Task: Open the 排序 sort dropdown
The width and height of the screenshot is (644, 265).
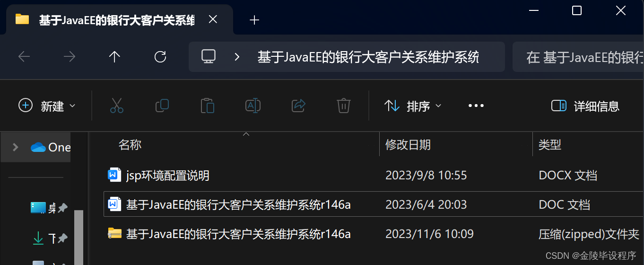Action: click(x=412, y=106)
